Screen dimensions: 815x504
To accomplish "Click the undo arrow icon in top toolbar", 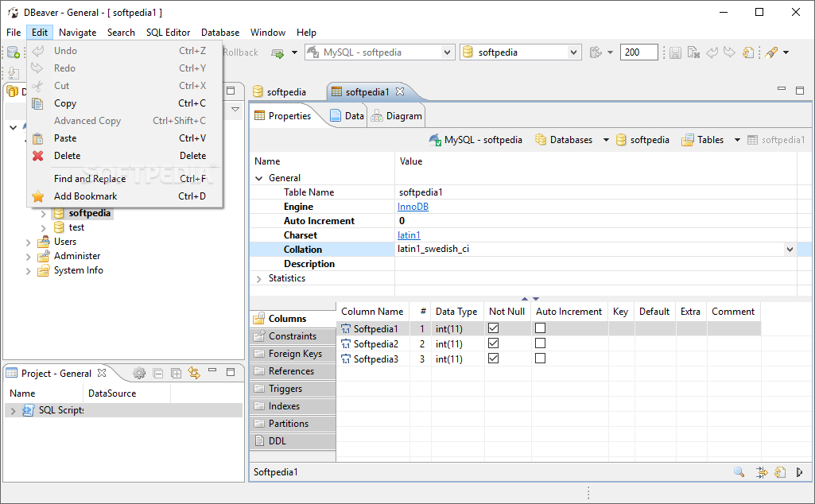I will (712, 52).
